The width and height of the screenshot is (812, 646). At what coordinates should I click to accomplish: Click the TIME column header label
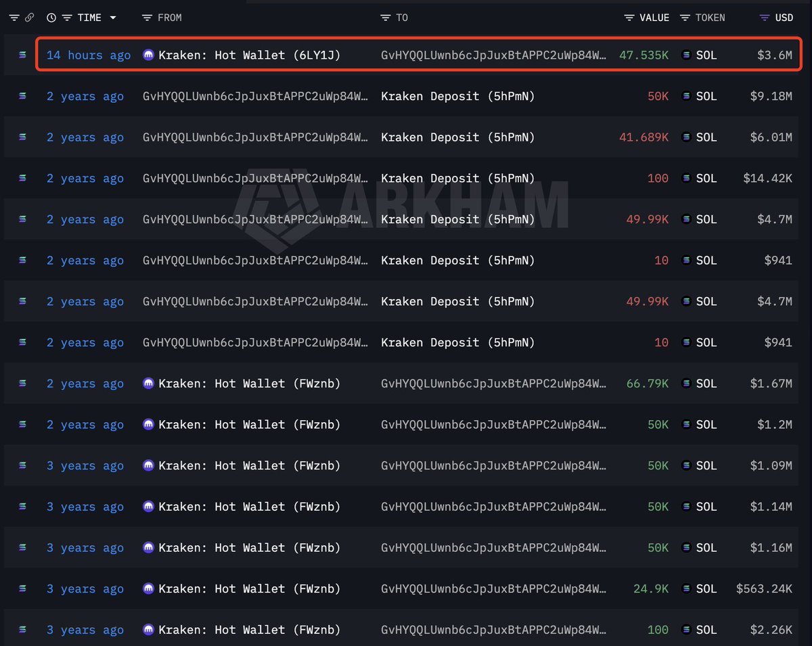tap(89, 18)
